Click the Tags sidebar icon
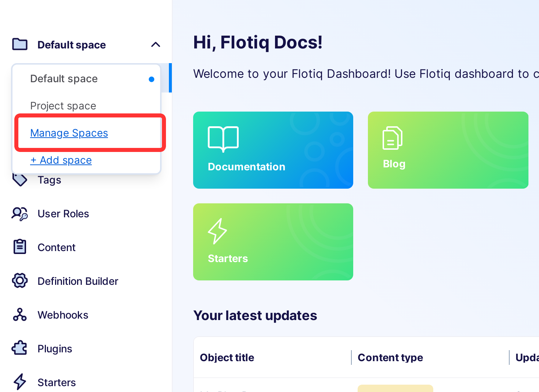 coord(20,180)
